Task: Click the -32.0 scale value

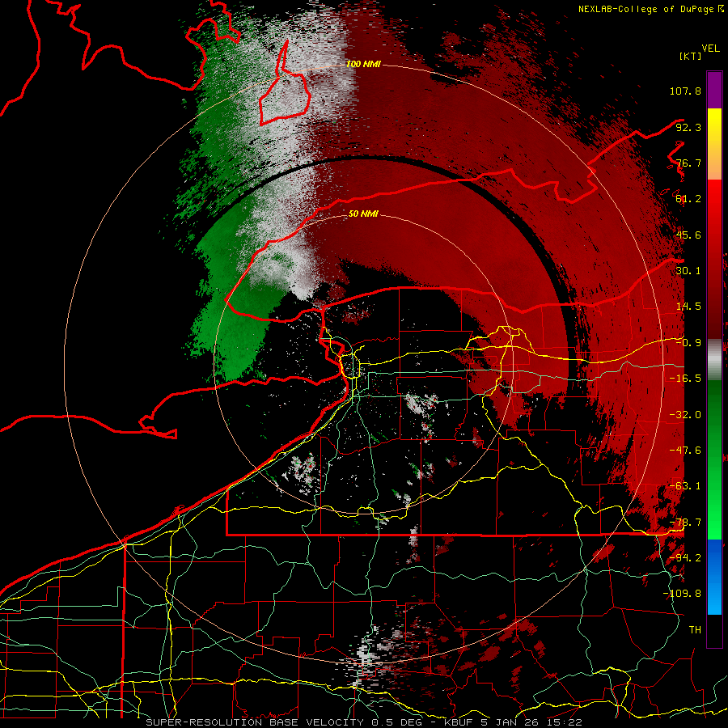Action: coord(685,415)
